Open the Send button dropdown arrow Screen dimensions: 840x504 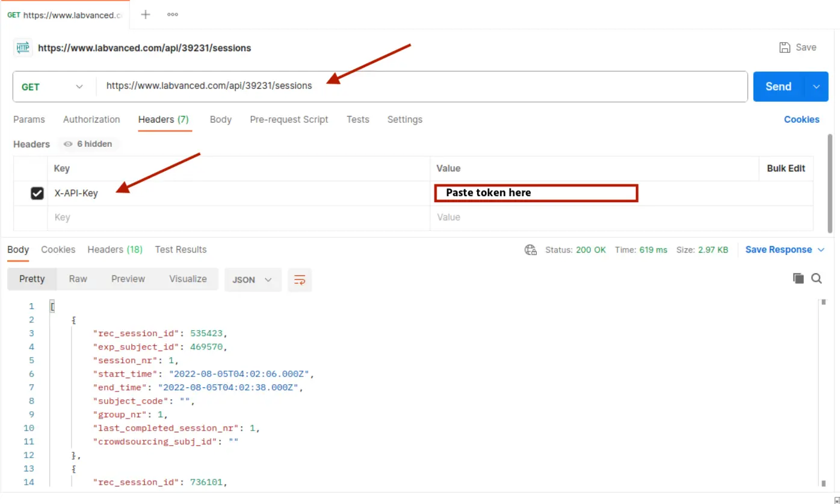[817, 86]
